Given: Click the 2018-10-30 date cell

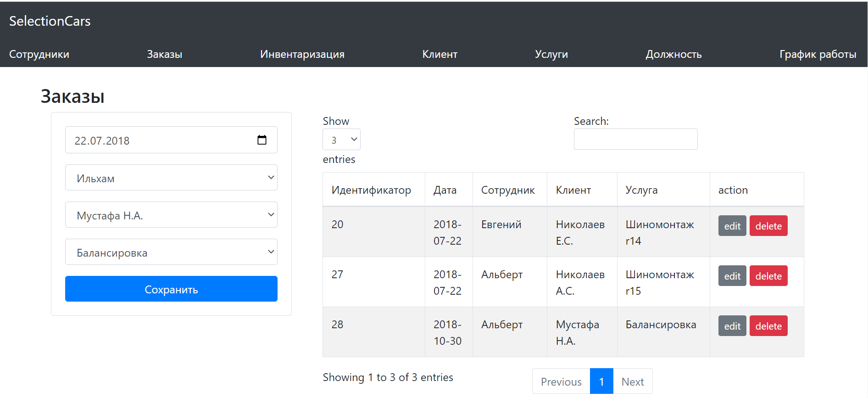Looking at the screenshot, I should tap(449, 332).
